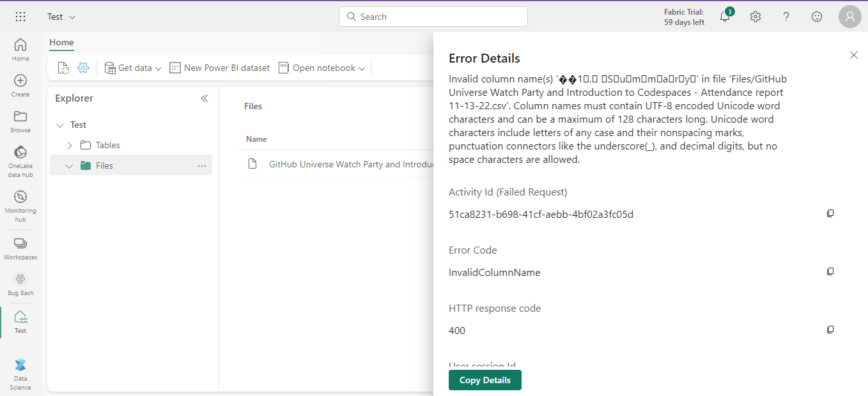Expand the Tables tree item

pyautogui.click(x=69, y=145)
